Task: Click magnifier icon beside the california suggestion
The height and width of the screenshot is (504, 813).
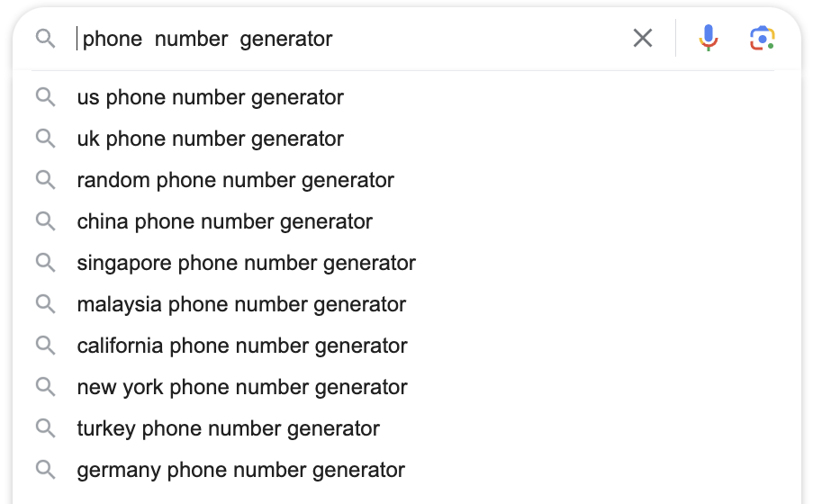Action: 45,346
